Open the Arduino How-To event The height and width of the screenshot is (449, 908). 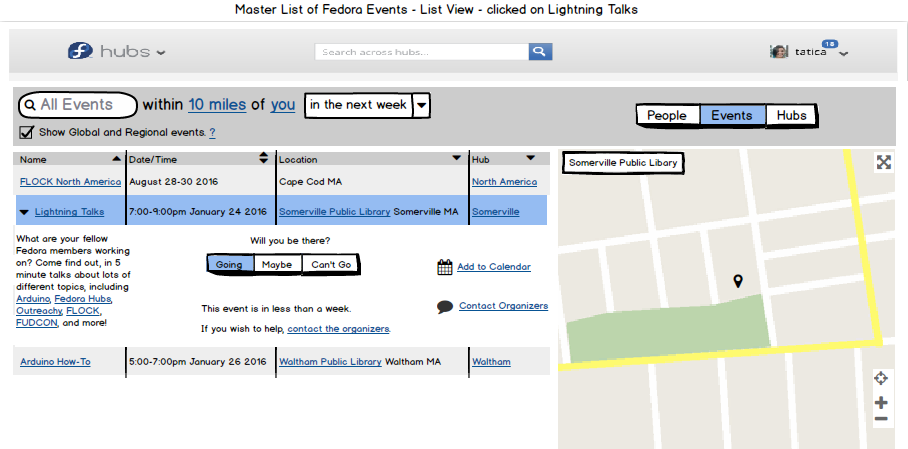pyautogui.click(x=55, y=362)
